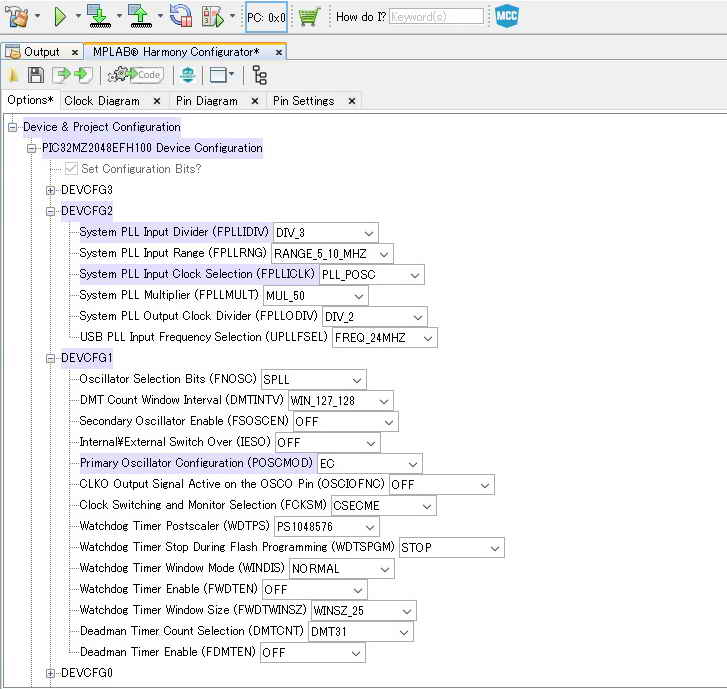This screenshot has height=689, width=727.
Task: Open FDMTEN Deadman Timer Enable dropdown
Action: click(x=313, y=653)
